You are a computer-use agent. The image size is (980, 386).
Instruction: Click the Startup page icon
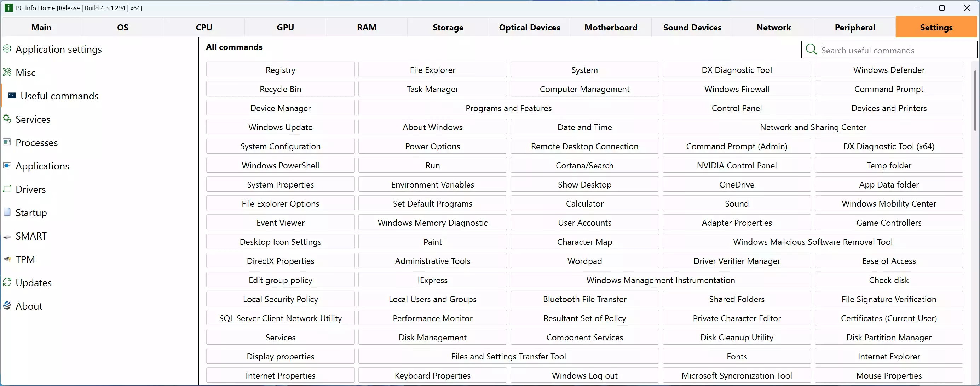[x=7, y=212]
